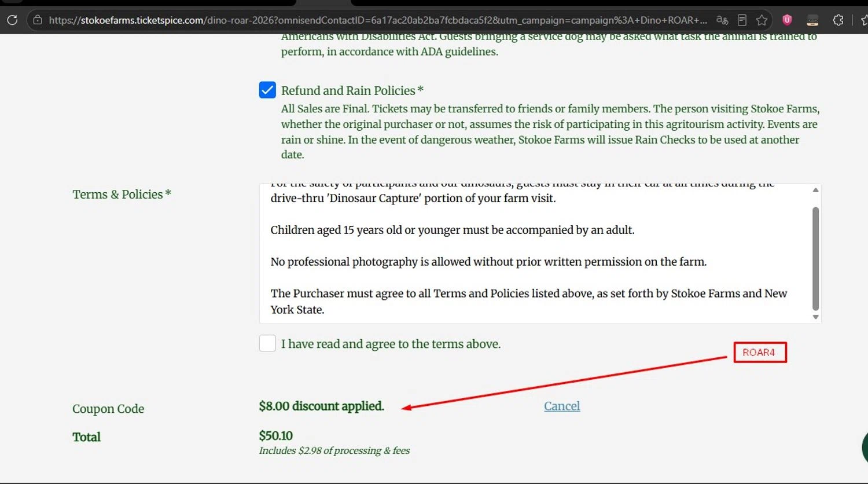
Task: Uncheck the Refund and Rain Policies checkbox
Action: point(267,90)
